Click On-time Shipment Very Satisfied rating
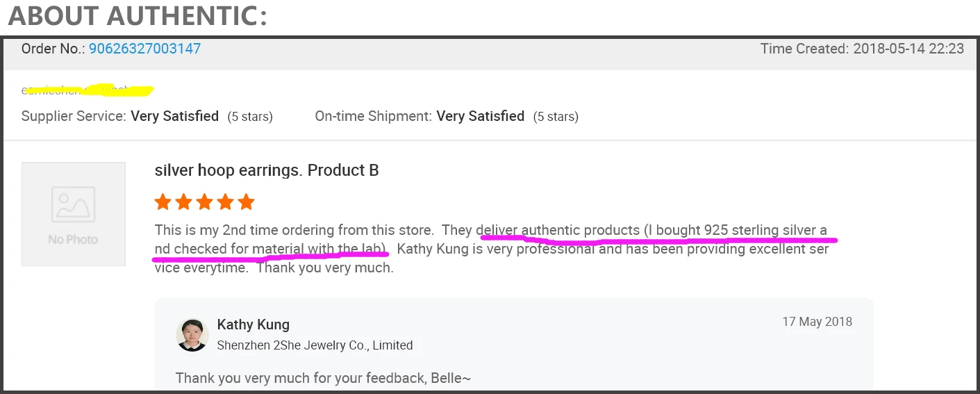Screen dimensions: 980x394 pos(480,116)
